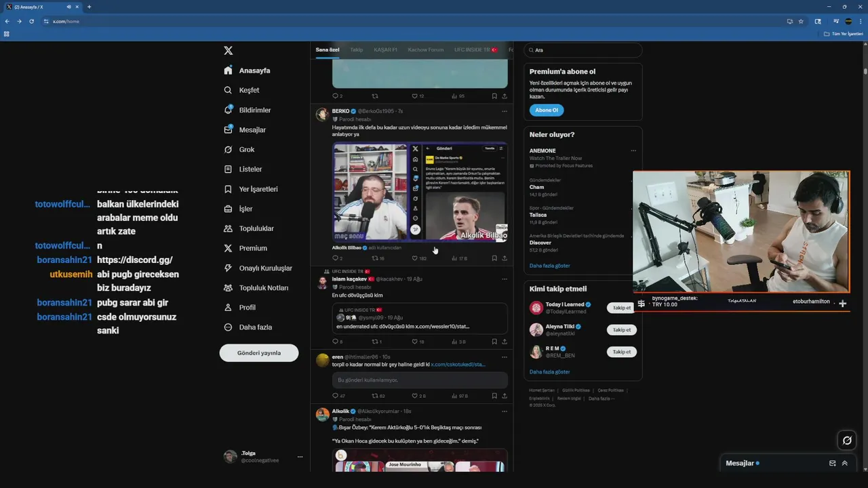Click Daha fazla göster under Kimi takip etmeli

549,372
